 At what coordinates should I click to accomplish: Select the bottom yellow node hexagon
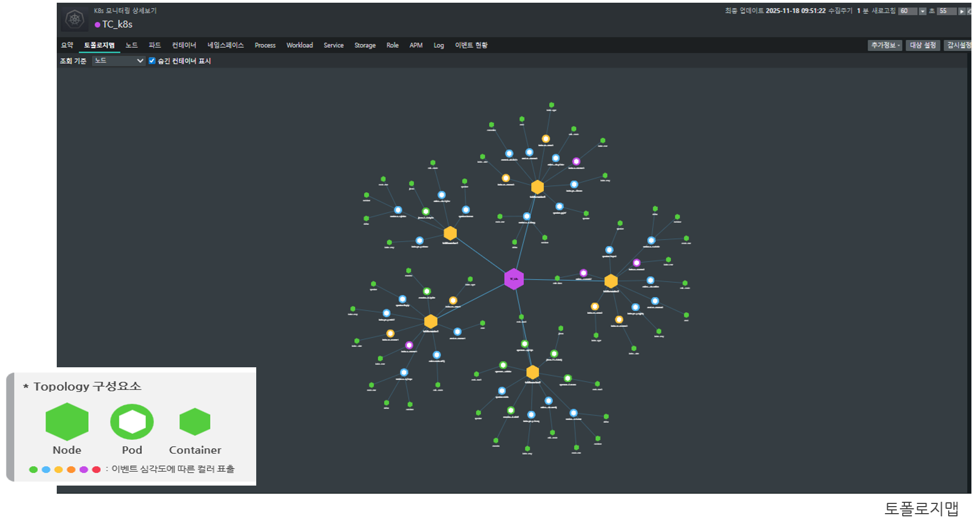tap(532, 372)
